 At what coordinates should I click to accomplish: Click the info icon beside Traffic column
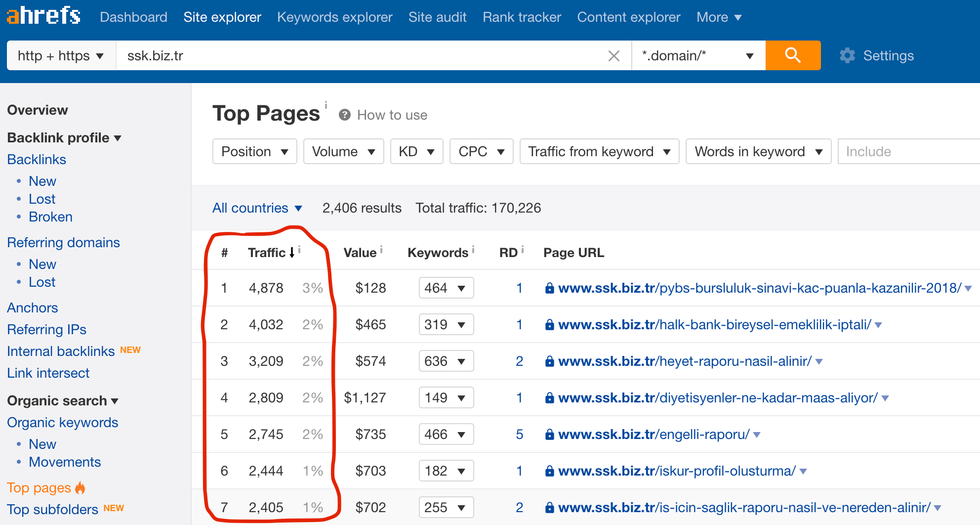[x=299, y=250]
